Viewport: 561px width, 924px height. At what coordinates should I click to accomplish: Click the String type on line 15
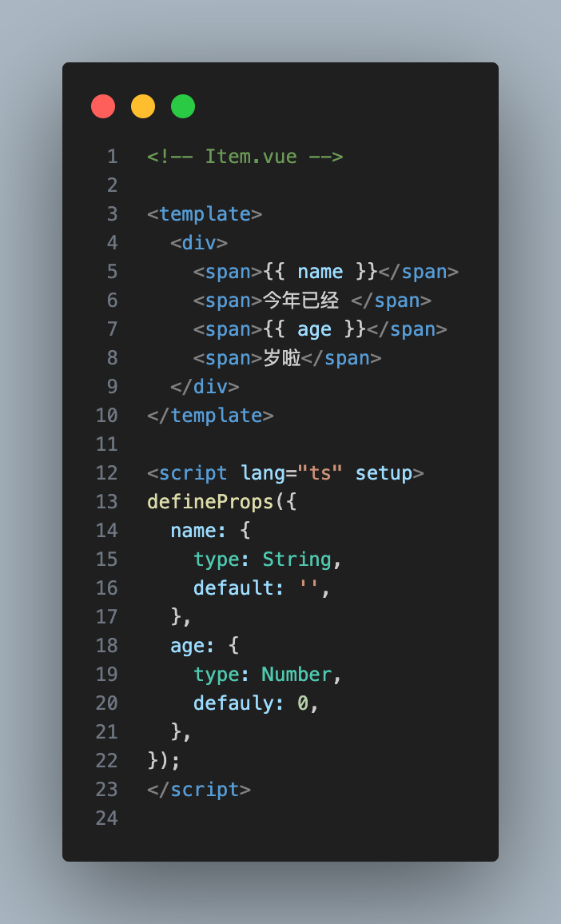point(296,560)
